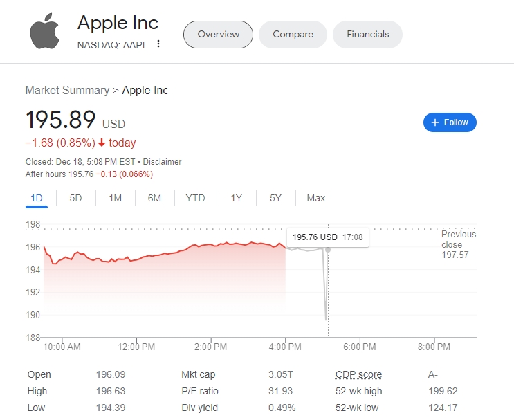Switch chart to 5Y range
The height and width of the screenshot is (420, 514).
tap(275, 198)
